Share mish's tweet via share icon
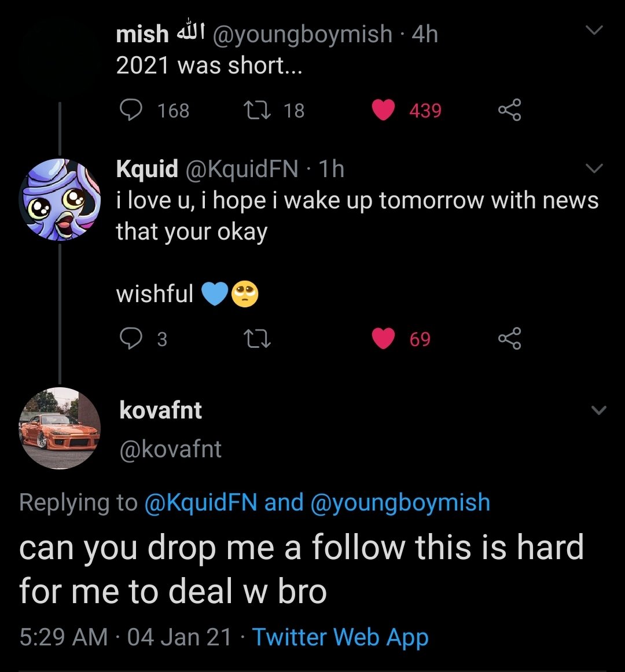 coord(509,110)
